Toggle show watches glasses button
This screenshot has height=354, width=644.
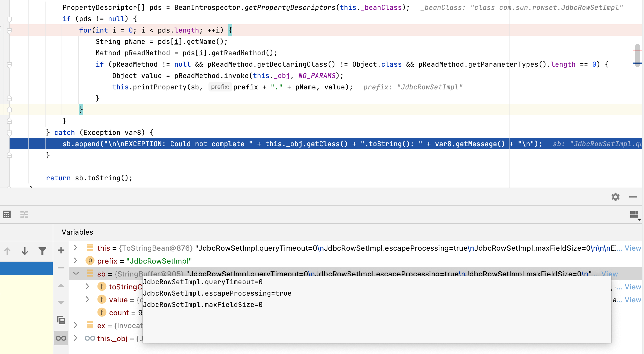61,338
